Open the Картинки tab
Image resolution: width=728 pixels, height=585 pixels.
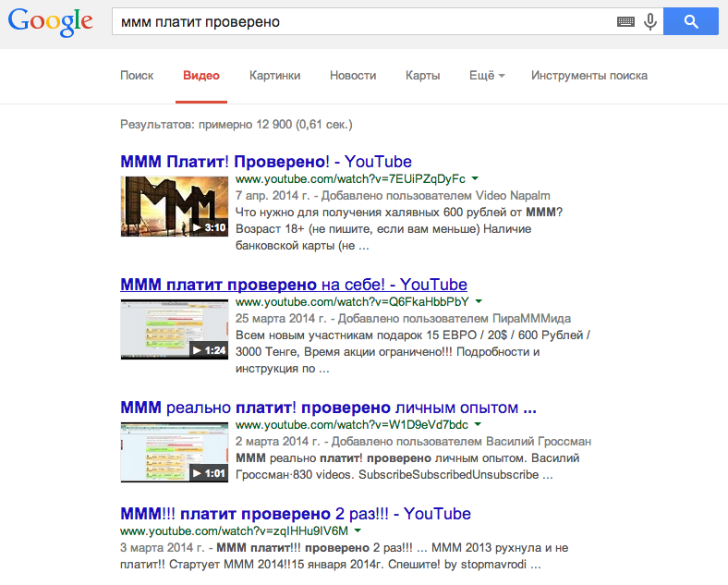coord(275,75)
